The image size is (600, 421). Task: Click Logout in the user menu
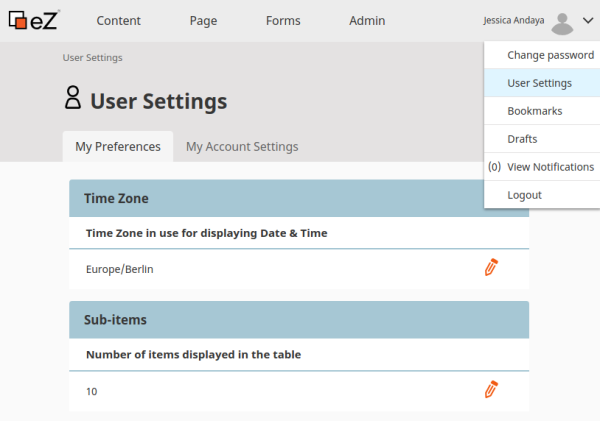(524, 195)
